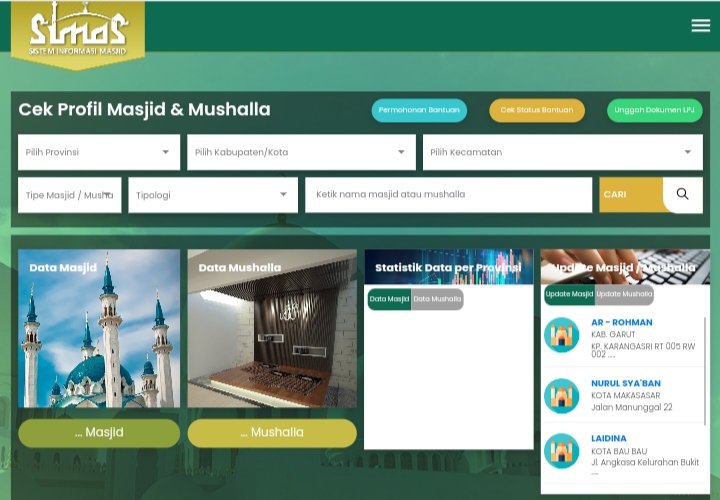Click the SIMAS logo
Screen dimensions: 720x500
(78, 32)
